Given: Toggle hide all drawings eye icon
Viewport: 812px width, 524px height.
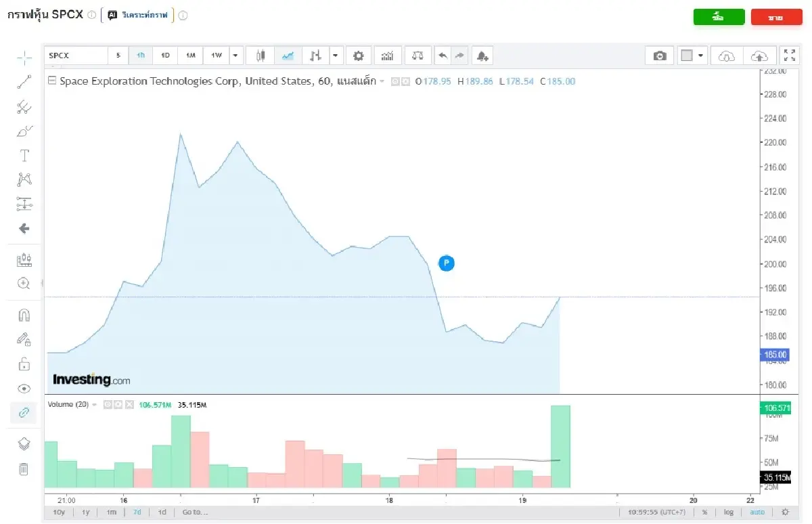Looking at the screenshot, I should [x=24, y=388].
